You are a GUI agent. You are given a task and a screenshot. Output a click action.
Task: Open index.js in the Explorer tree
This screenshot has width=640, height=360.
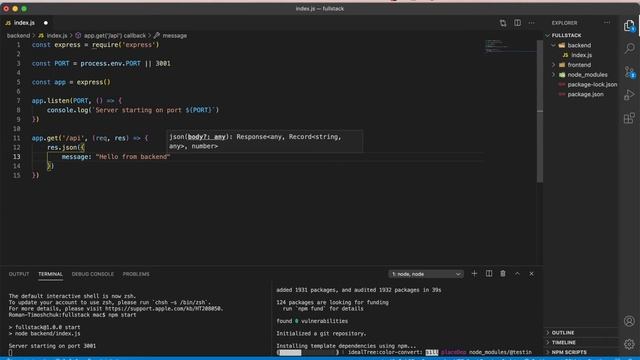[x=581, y=55]
